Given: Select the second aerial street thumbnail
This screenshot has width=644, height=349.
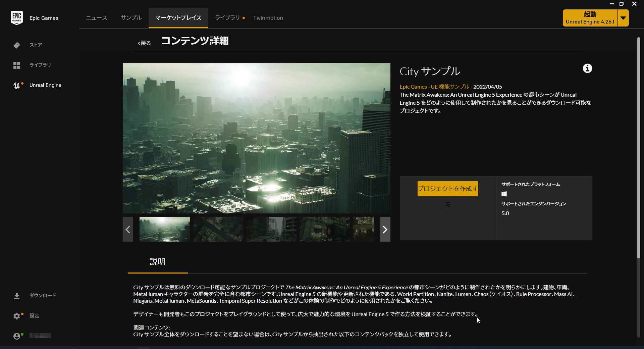Looking at the screenshot, I should click(x=218, y=229).
